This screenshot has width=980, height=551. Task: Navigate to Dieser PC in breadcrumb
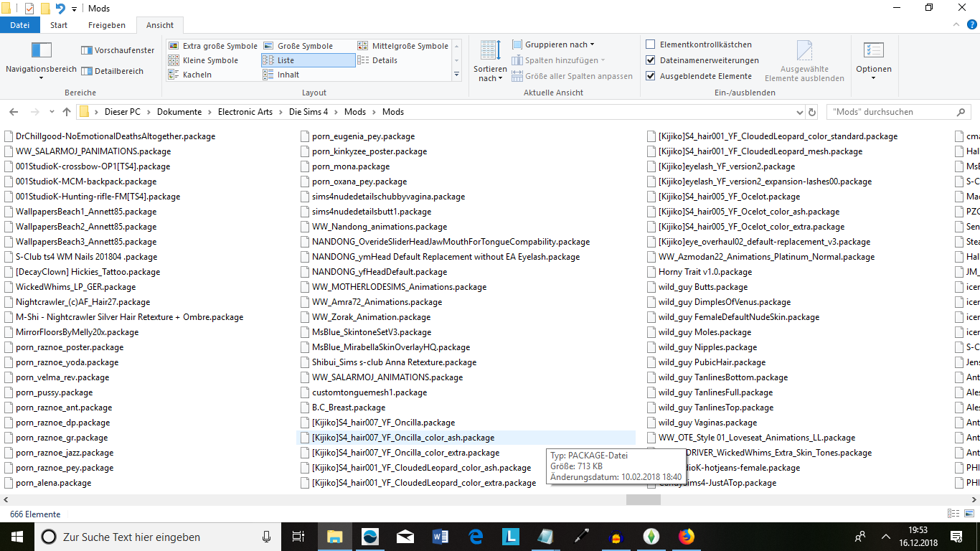click(123, 112)
